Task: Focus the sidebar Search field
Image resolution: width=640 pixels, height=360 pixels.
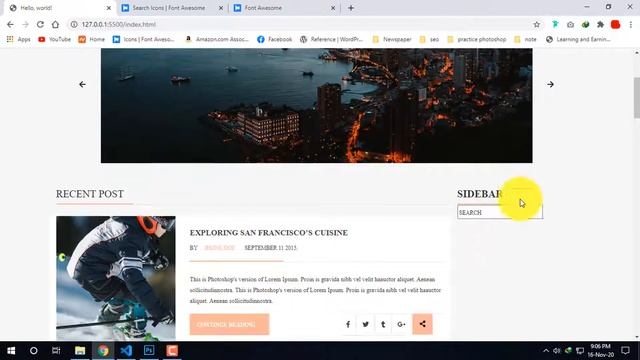Action: (500, 212)
